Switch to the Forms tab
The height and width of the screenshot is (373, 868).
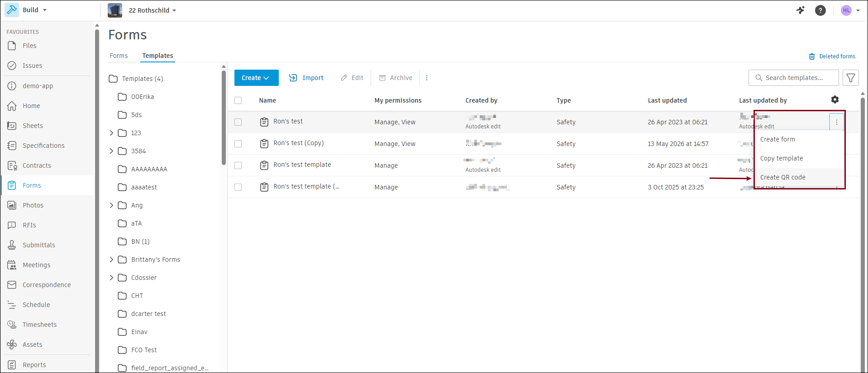point(119,56)
